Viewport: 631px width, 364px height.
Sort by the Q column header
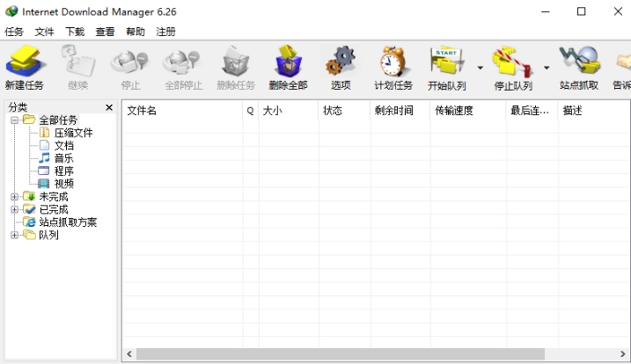[x=250, y=111]
